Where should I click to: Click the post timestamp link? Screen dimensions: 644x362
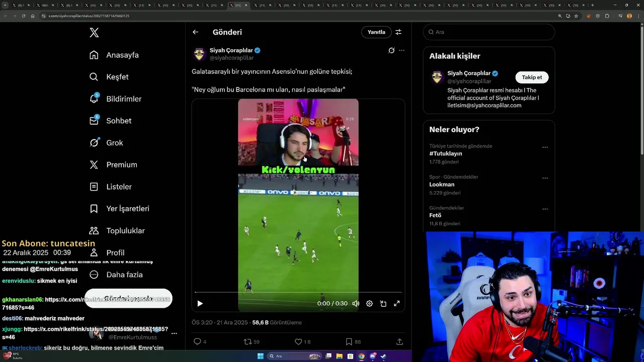[x=220, y=322]
